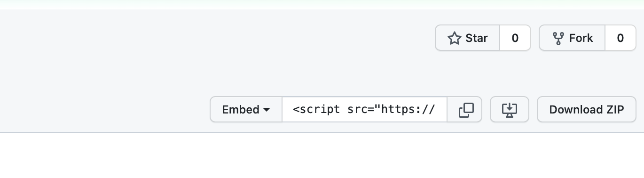The height and width of the screenshot is (178, 644).
Task: Click the monitor with download arrow icon
Action: point(510,110)
